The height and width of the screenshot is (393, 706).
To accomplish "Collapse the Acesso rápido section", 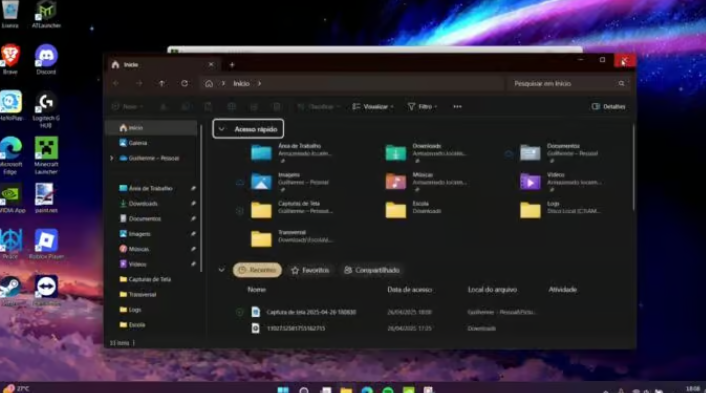I will click(222, 129).
